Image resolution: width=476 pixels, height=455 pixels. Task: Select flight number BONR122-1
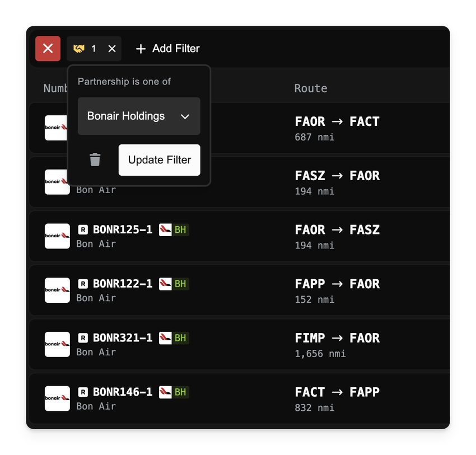click(123, 284)
